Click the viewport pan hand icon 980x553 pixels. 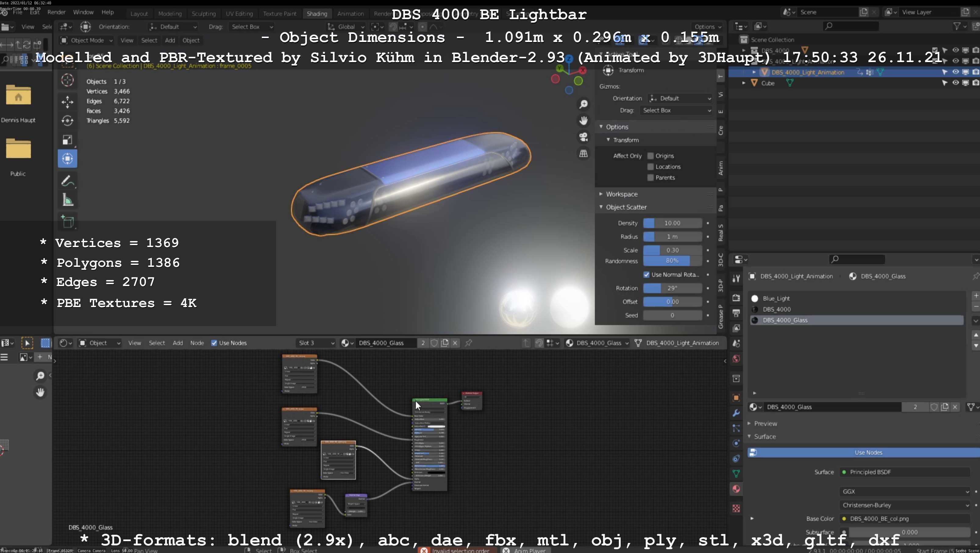583,121
